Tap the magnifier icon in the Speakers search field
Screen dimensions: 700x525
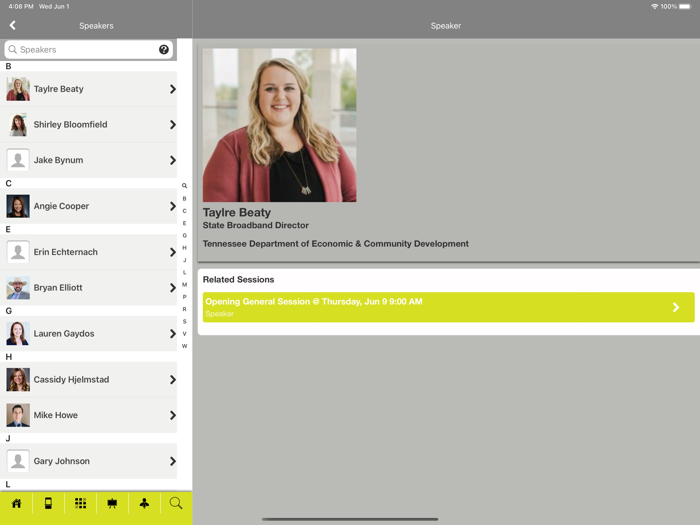(12, 50)
